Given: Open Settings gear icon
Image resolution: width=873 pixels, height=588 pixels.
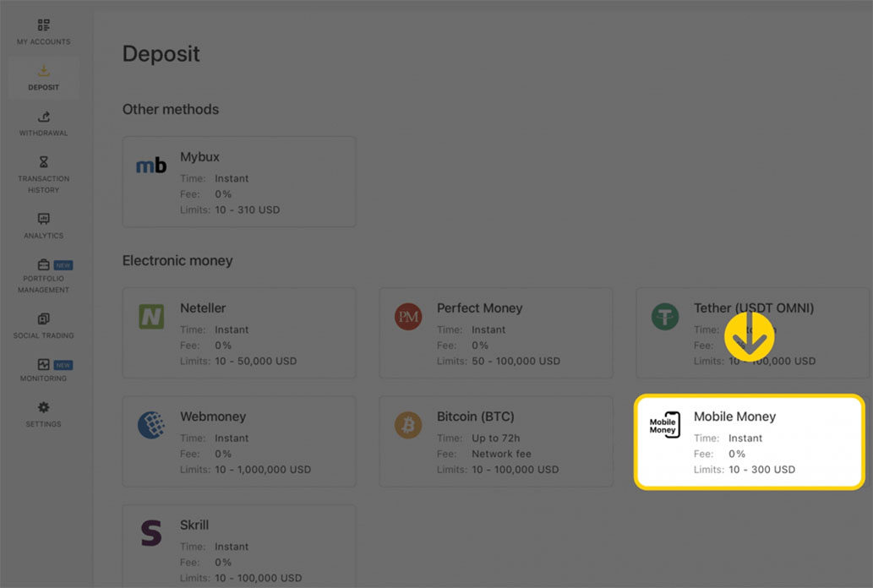Looking at the screenshot, I should click(x=43, y=408).
